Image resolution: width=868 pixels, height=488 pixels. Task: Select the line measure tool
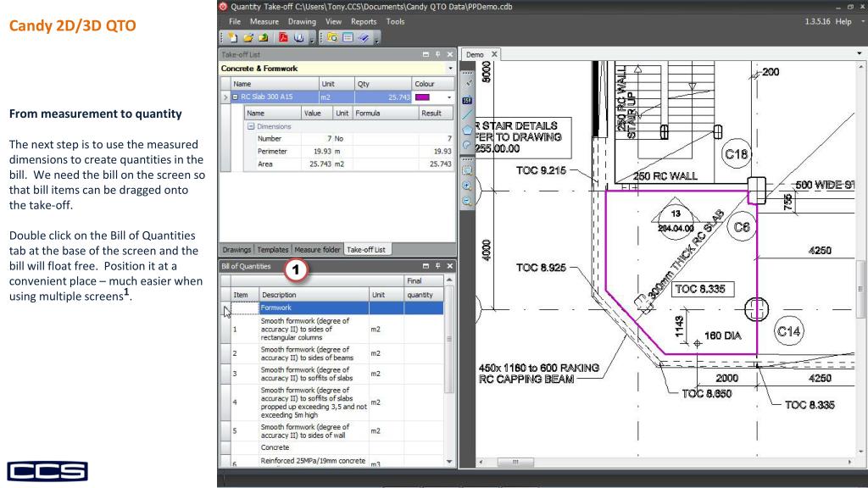pos(467,115)
